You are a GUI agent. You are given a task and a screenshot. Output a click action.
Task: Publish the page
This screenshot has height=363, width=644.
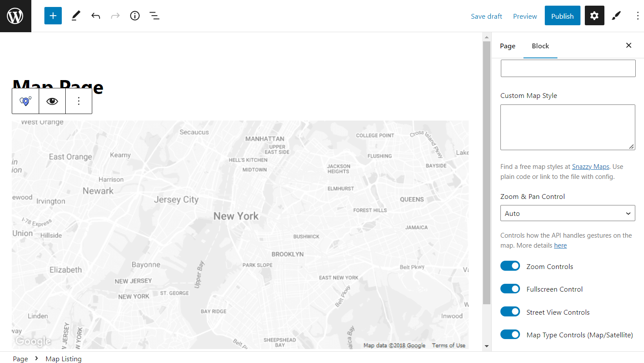tap(562, 16)
